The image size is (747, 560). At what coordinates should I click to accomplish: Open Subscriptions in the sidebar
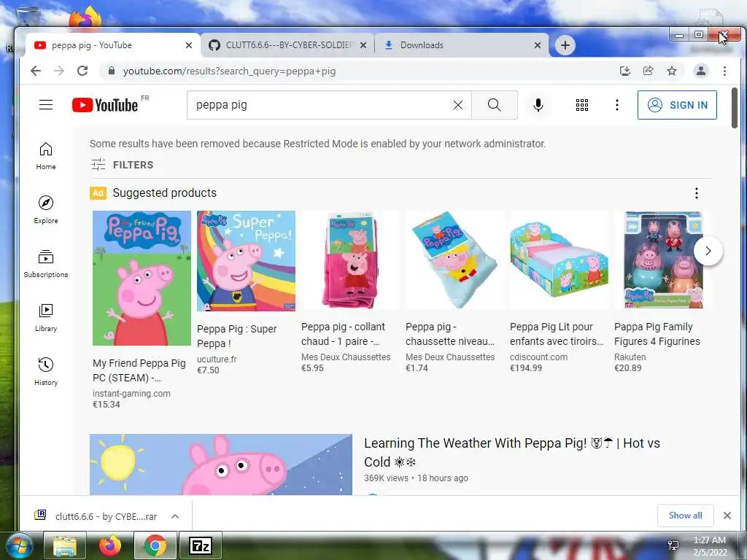46,263
